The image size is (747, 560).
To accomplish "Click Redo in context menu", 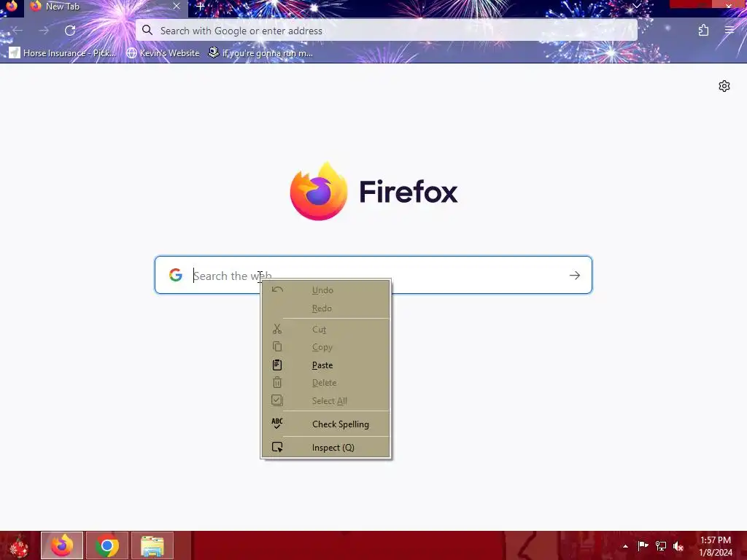I will pyautogui.click(x=326, y=308).
